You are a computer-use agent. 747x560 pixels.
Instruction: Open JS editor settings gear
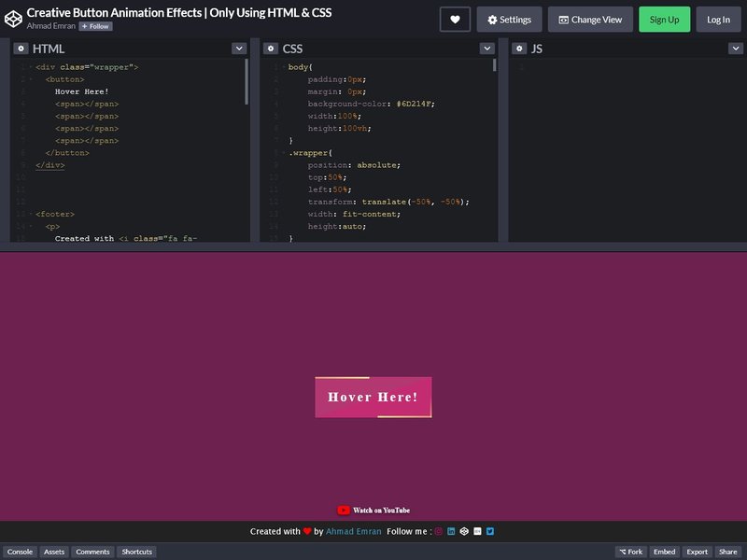[x=519, y=49]
